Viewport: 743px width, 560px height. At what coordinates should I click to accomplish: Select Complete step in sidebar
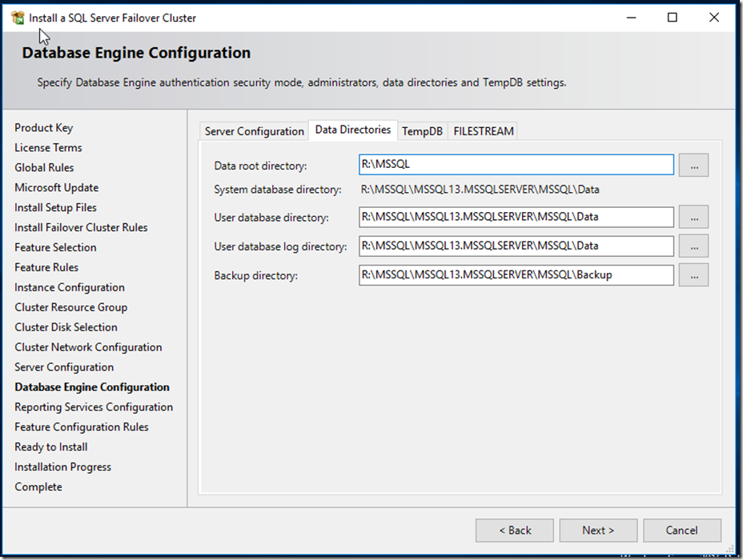(38, 486)
